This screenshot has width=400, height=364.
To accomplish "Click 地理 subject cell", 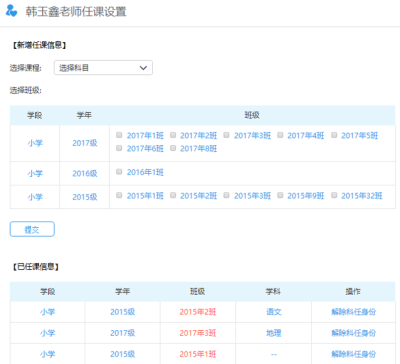I will click(274, 333).
